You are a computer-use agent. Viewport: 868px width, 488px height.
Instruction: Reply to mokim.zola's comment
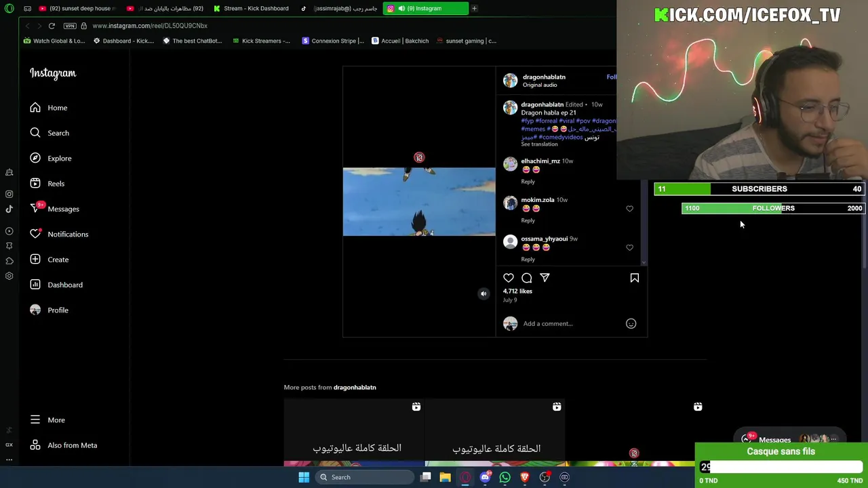tap(528, 220)
